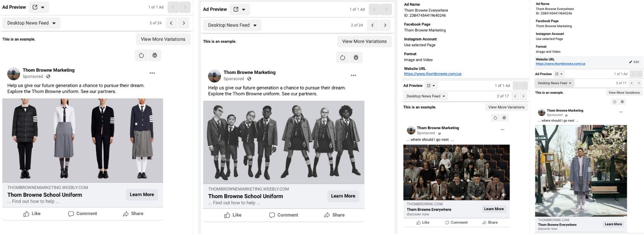
Task: Go to next placement in the seated audience video preview
Action: 523,96
